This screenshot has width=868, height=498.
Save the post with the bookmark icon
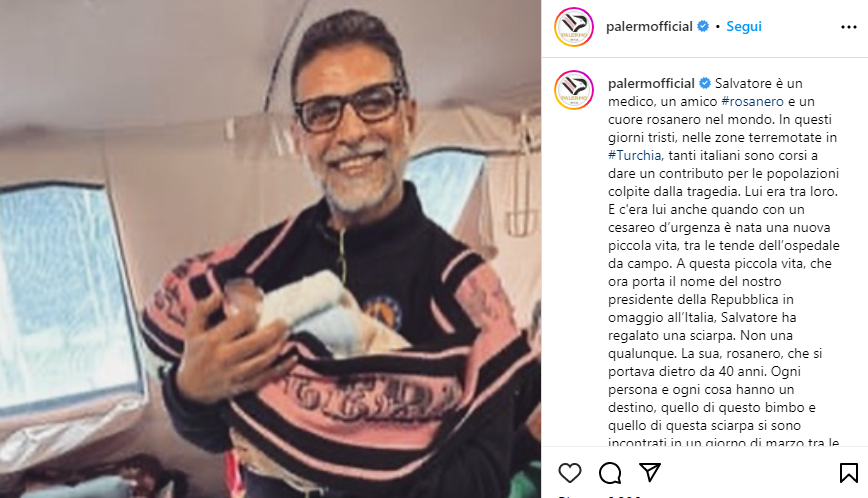[848, 473]
